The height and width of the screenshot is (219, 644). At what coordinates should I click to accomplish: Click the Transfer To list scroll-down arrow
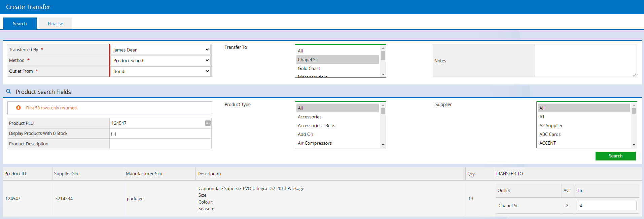point(383,74)
